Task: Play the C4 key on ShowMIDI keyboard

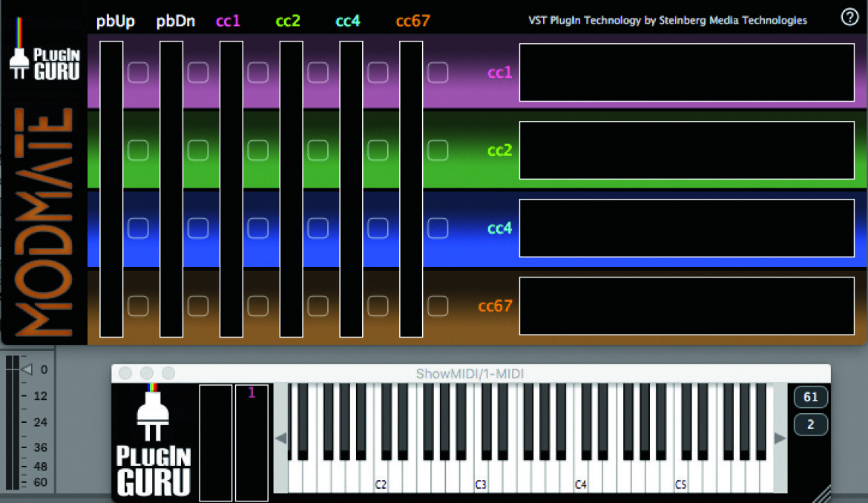Action: click(581, 479)
